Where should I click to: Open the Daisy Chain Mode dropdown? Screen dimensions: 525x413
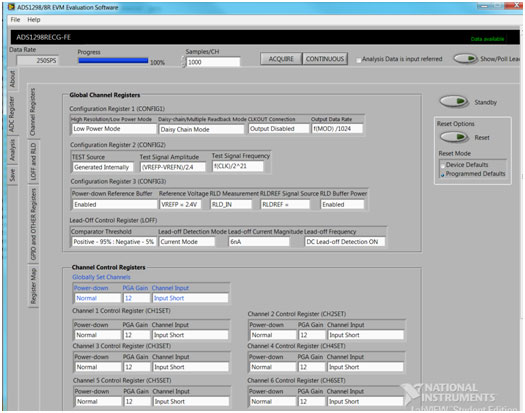pyautogui.click(x=201, y=129)
